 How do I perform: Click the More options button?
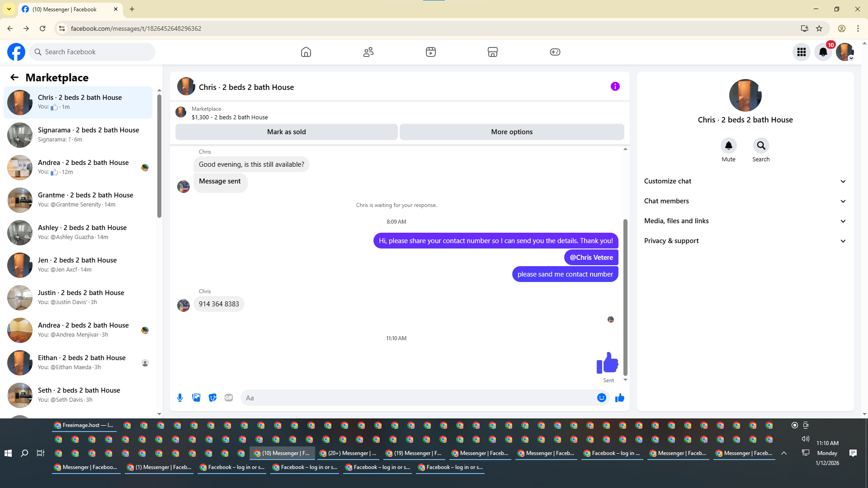512,132
